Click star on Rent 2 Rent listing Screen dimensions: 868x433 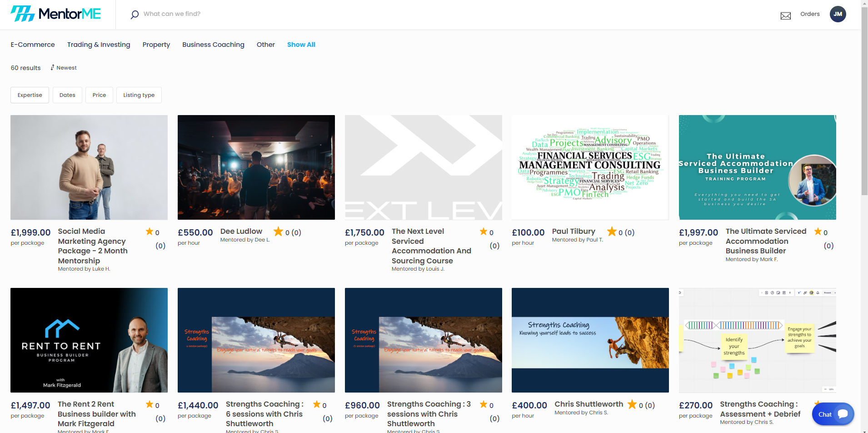pyautogui.click(x=150, y=404)
